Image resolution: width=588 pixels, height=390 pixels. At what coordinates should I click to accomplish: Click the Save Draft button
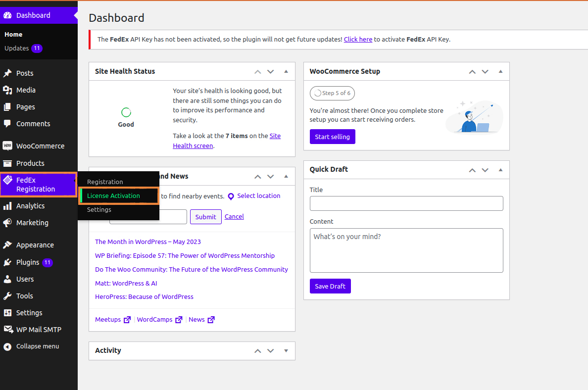[x=330, y=286]
